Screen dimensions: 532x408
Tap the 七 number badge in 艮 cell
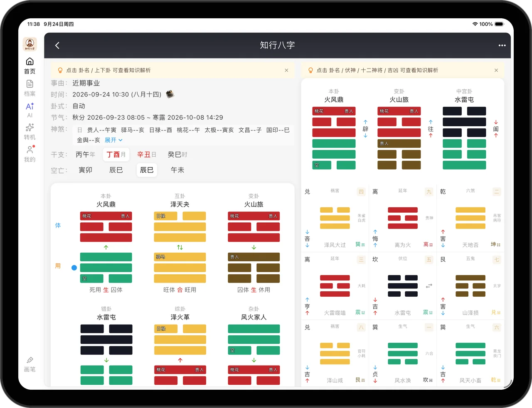(497, 260)
